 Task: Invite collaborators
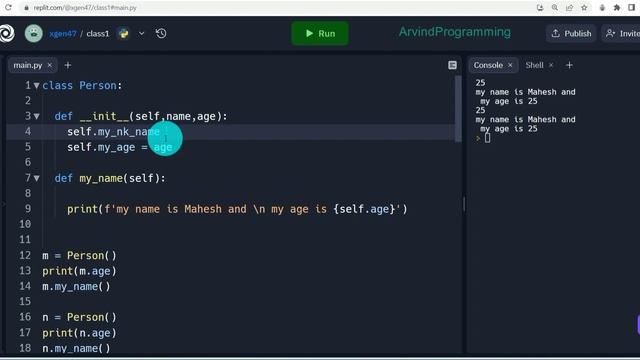point(622,33)
